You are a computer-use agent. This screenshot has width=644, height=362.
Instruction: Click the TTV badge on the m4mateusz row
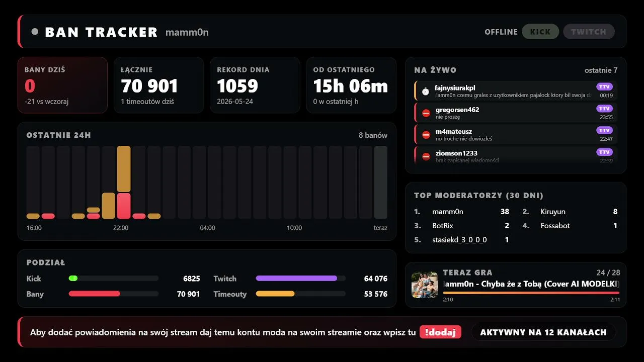604,130
